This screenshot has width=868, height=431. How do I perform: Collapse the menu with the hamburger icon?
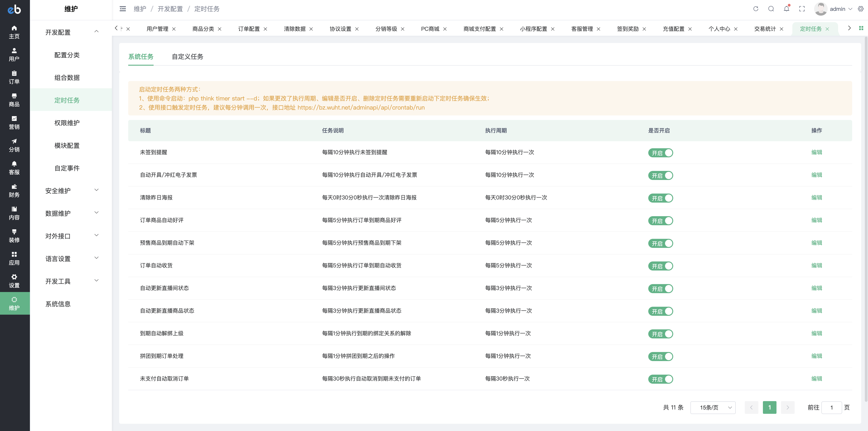pyautogui.click(x=123, y=9)
